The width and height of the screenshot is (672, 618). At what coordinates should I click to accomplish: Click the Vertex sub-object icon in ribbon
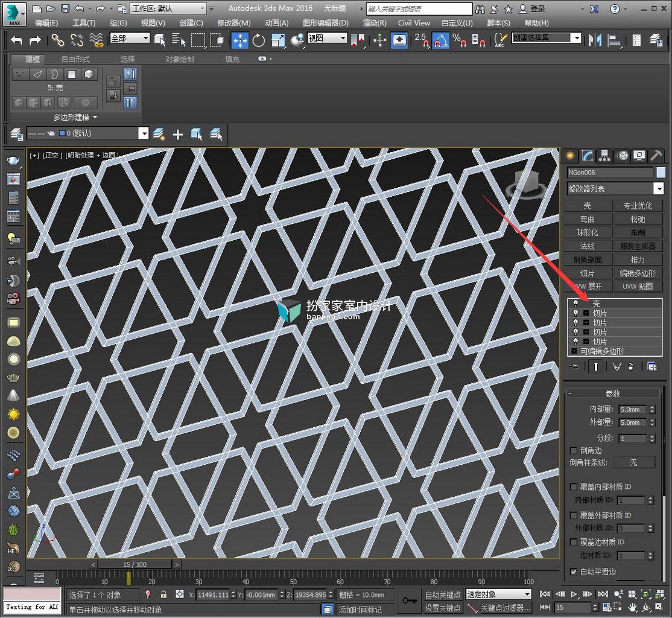click(20, 74)
